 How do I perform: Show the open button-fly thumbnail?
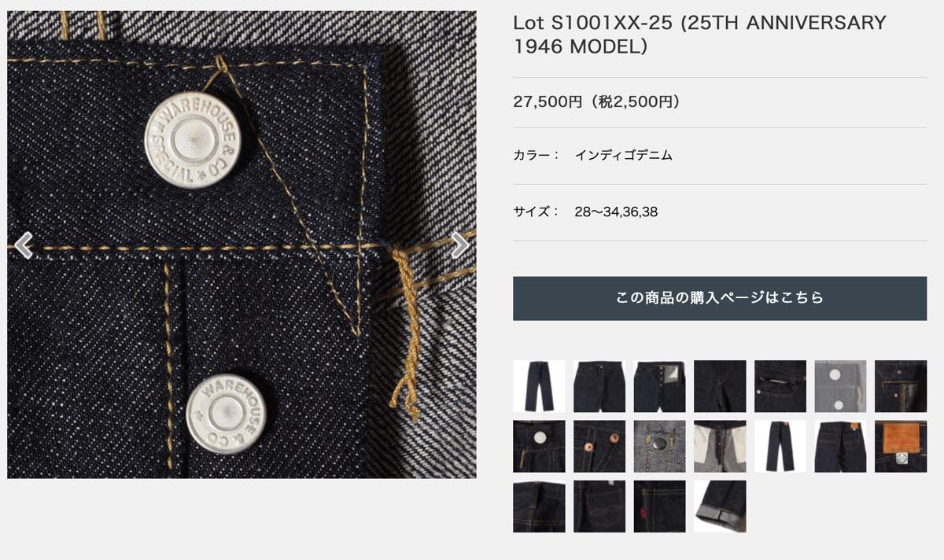pyautogui.click(x=659, y=386)
